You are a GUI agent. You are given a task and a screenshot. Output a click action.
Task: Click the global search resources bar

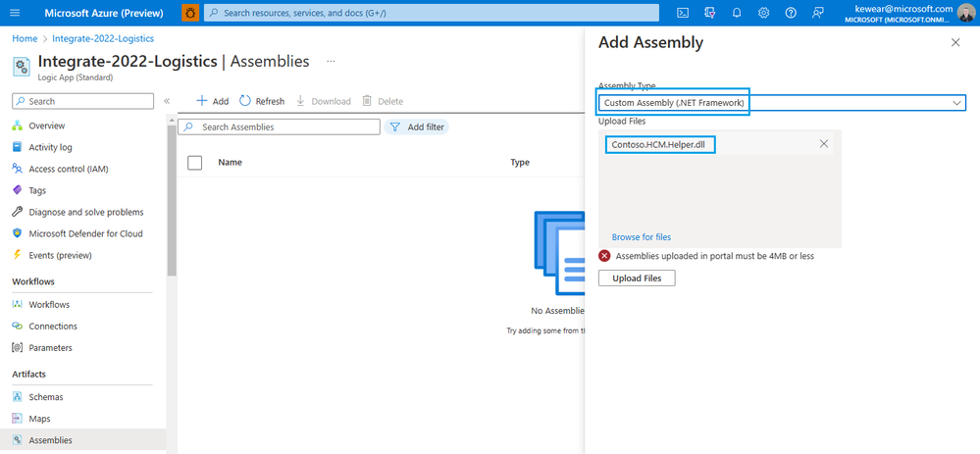[x=432, y=13]
